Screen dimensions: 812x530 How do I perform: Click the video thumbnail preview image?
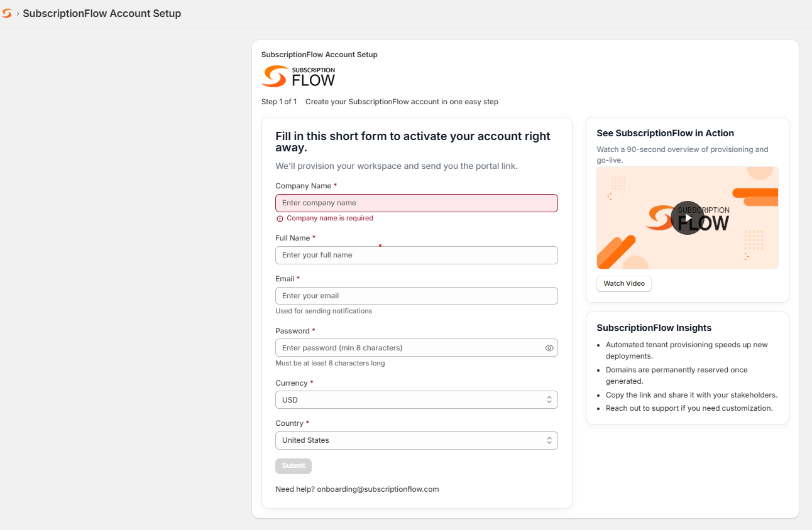click(x=688, y=218)
